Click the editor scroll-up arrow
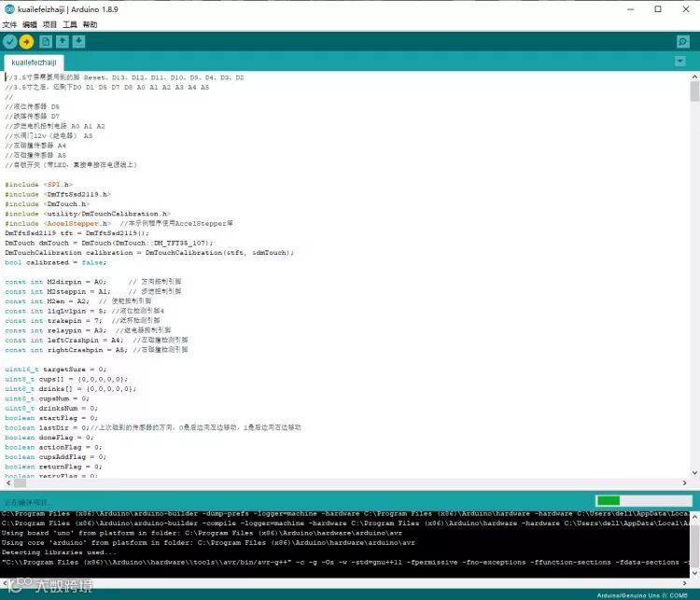The width and height of the screenshot is (700, 600). pos(694,77)
